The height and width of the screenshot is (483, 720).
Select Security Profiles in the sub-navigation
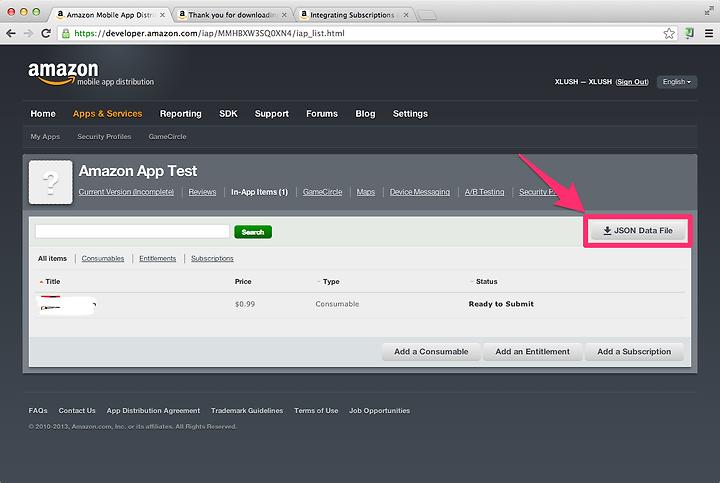[x=104, y=137]
